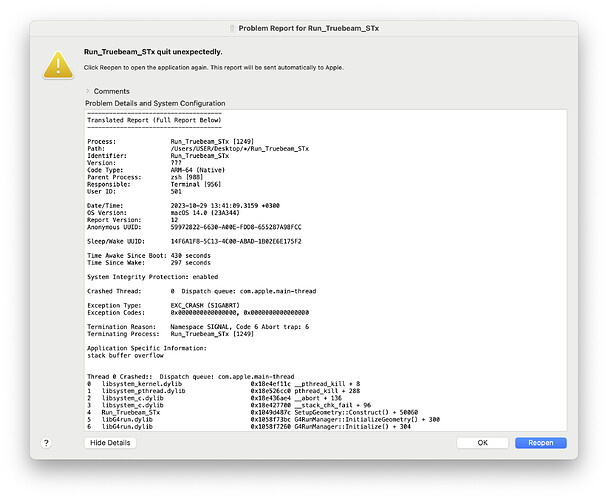Click the Comments label
Image resolution: width=609 pixels, height=500 pixels.
pyautogui.click(x=111, y=91)
